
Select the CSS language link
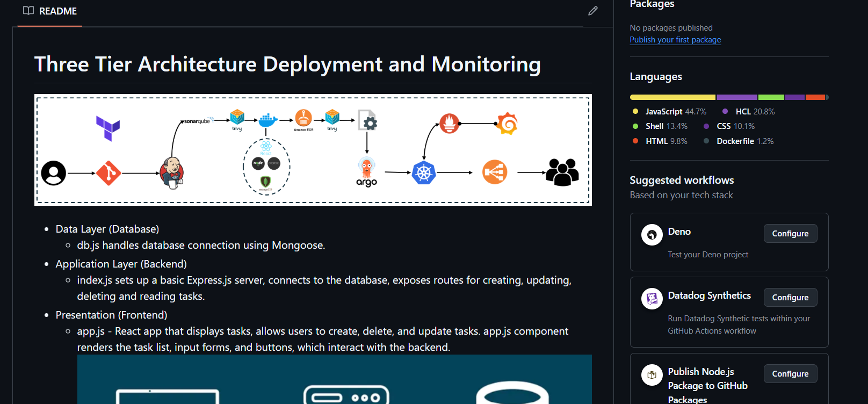coord(735,126)
